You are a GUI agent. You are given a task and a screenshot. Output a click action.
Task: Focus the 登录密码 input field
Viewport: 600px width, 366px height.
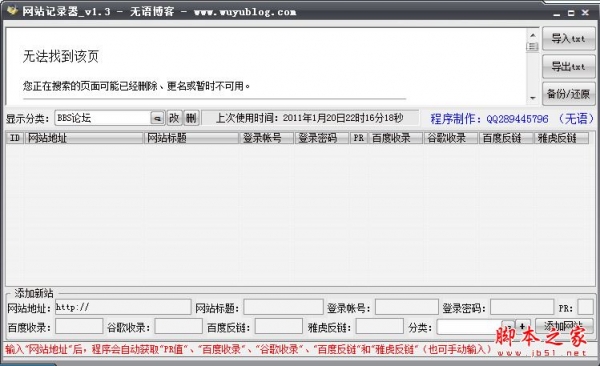coord(522,307)
